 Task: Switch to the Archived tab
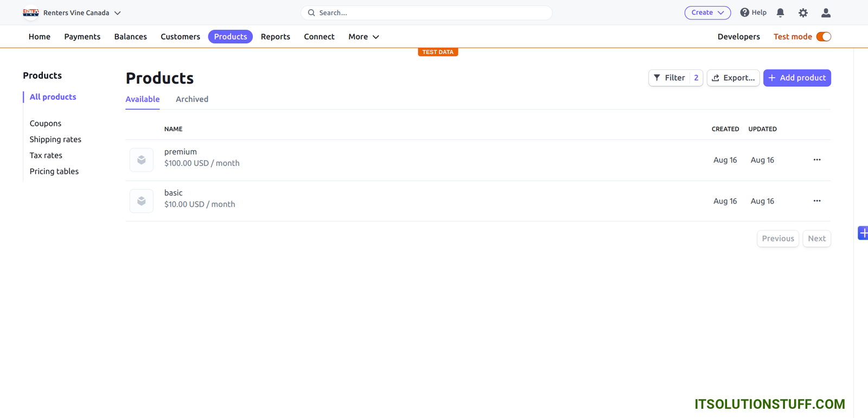pos(192,99)
